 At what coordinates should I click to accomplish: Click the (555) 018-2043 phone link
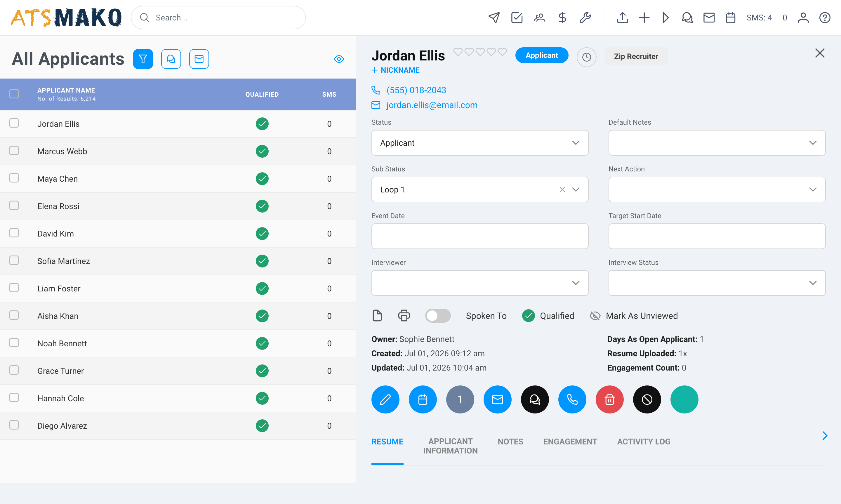pos(416,90)
